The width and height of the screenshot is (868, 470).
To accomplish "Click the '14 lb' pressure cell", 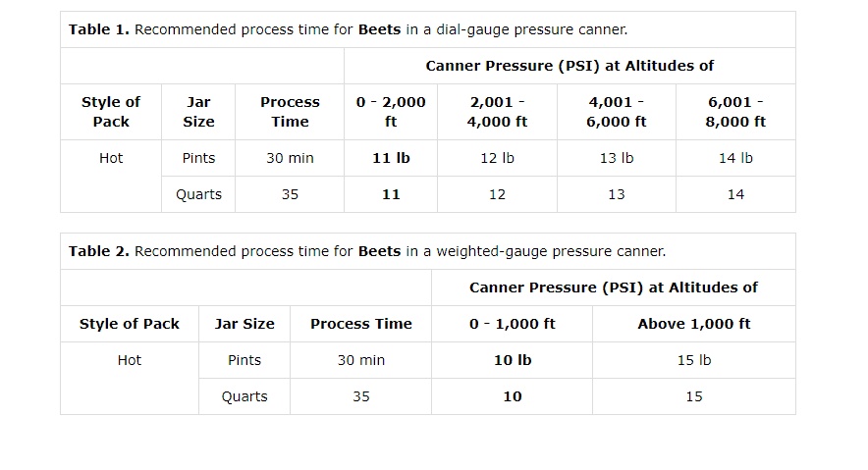I will coord(735,158).
